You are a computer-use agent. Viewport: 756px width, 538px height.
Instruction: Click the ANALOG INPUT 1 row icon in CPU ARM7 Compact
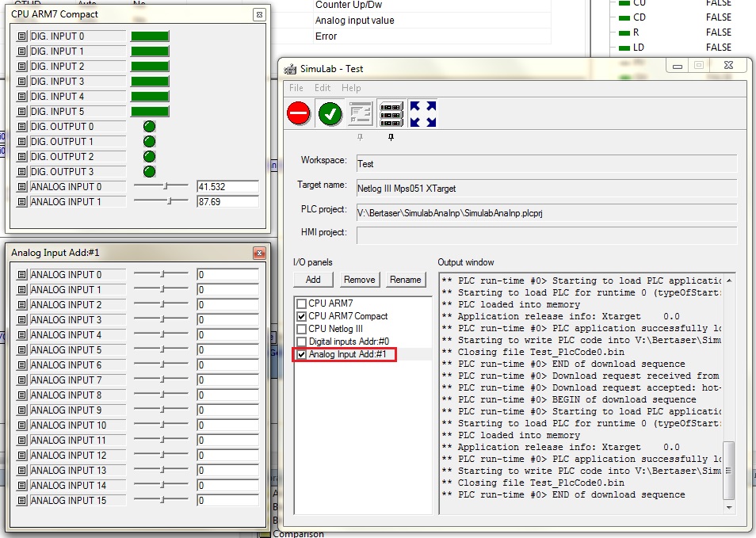(x=21, y=202)
